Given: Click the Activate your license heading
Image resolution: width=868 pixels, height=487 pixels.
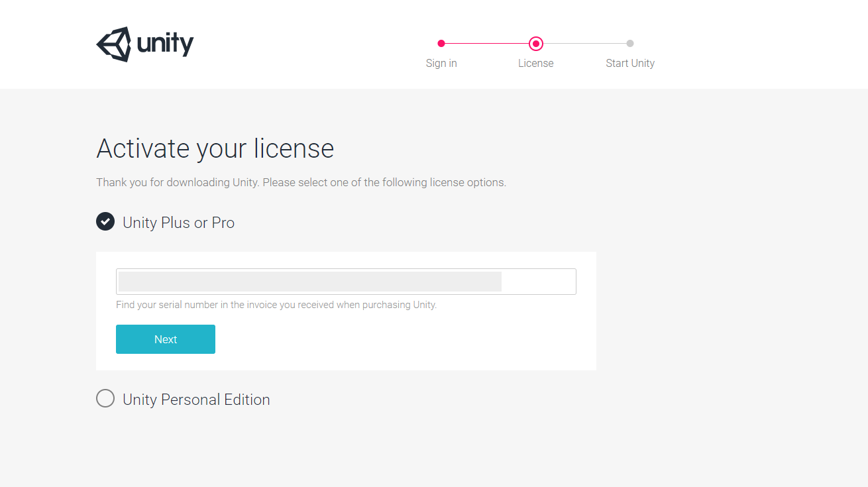Looking at the screenshot, I should click(215, 148).
